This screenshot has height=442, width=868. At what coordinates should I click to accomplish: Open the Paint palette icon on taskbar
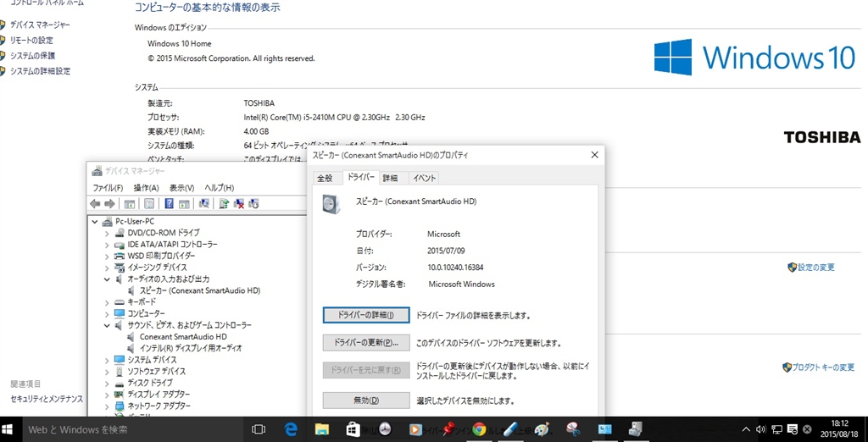coord(542,429)
